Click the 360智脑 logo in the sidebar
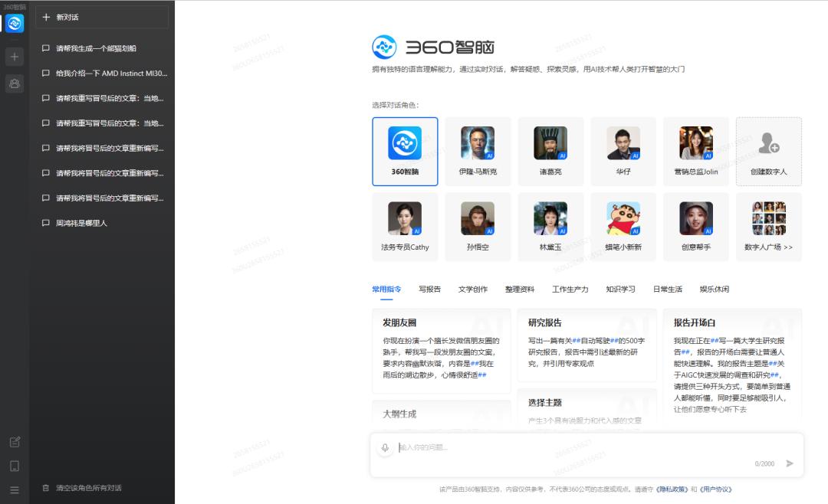Screen dimensions: 828x504 tap(13, 23)
